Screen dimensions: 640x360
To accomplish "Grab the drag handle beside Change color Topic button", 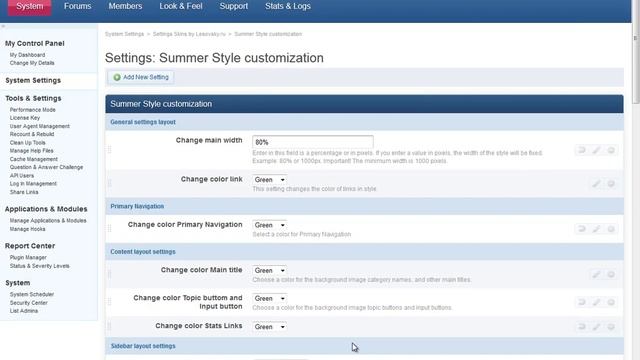I will [x=109, y=302].
